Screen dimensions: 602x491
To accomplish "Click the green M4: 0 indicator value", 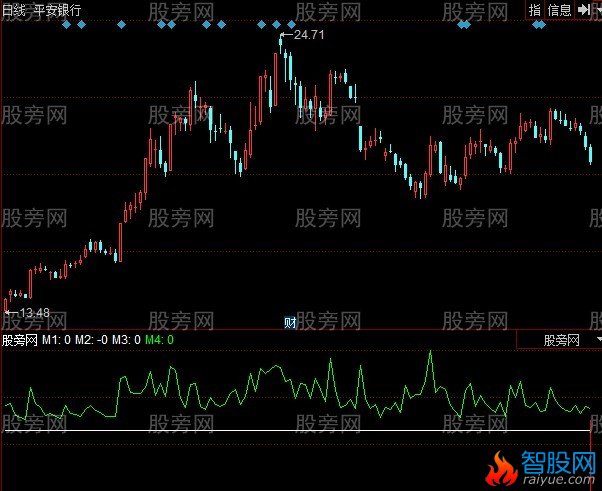I will click(159, 340).
